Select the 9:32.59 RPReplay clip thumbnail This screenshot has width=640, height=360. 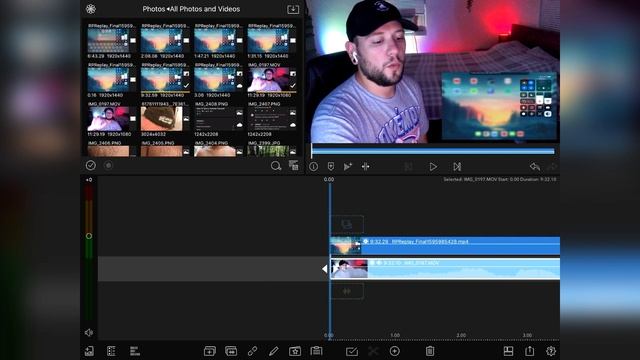(x=162, y=80)
